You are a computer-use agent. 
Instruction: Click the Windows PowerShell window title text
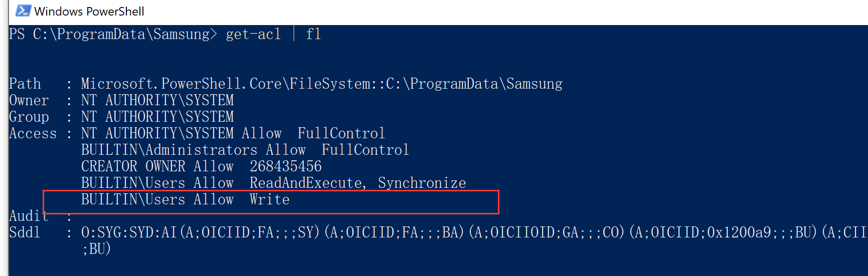[x=89, y=12]
